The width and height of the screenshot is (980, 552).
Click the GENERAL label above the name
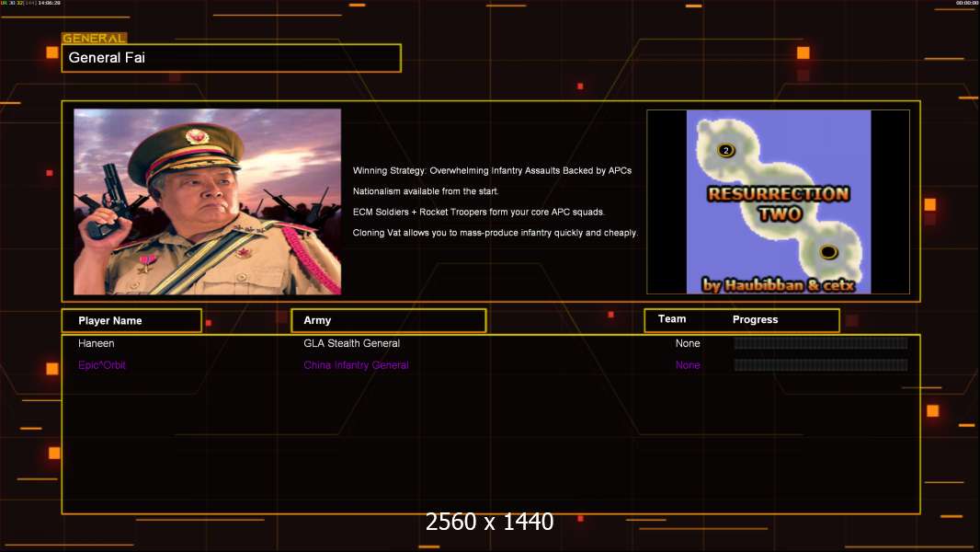tap(95, 38)
